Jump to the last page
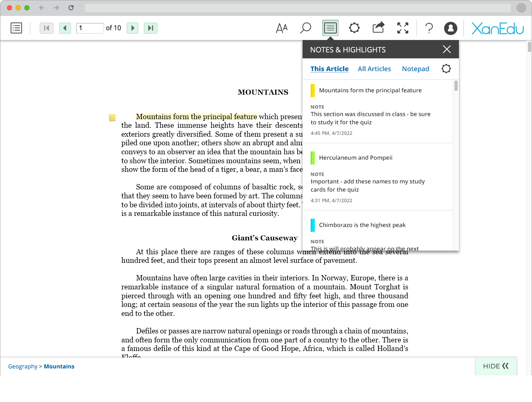Viewport: 532px width, 402px height. 150,28
